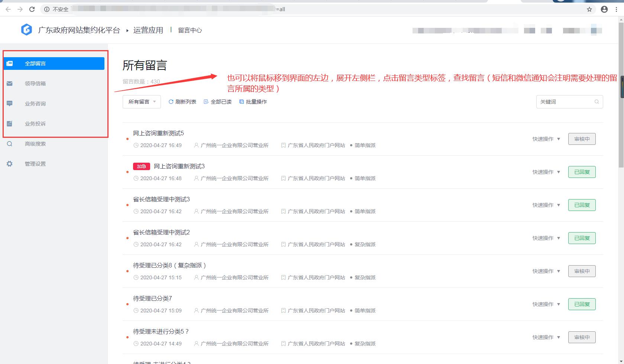
Task: Click the site info icon beside 不安全
Action: pyautogui.click(x=47, y=9)
